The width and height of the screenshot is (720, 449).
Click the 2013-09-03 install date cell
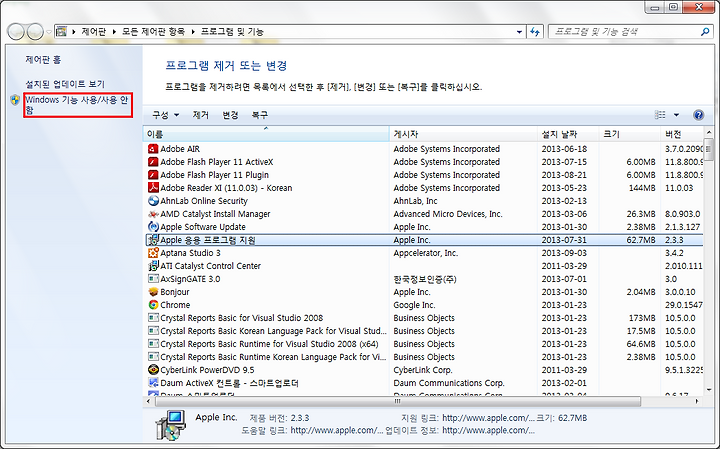[562, 253]
